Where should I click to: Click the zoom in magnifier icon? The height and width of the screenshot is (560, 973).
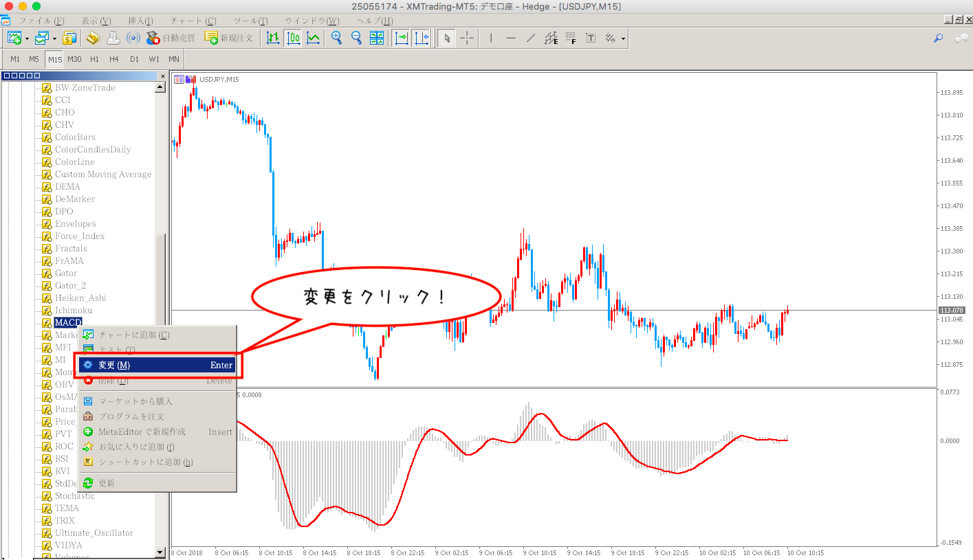(x=336, y=38)
